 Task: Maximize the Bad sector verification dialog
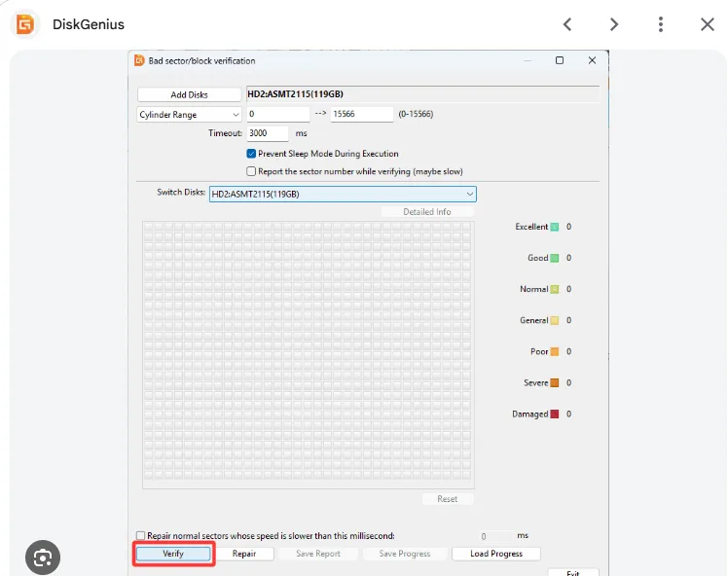coord(560,60)
